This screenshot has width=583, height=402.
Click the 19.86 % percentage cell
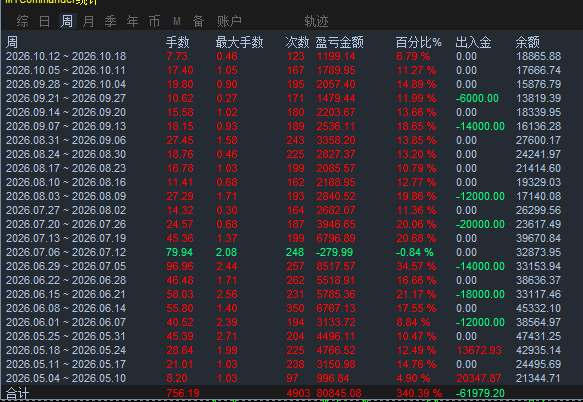pos(416,196)
